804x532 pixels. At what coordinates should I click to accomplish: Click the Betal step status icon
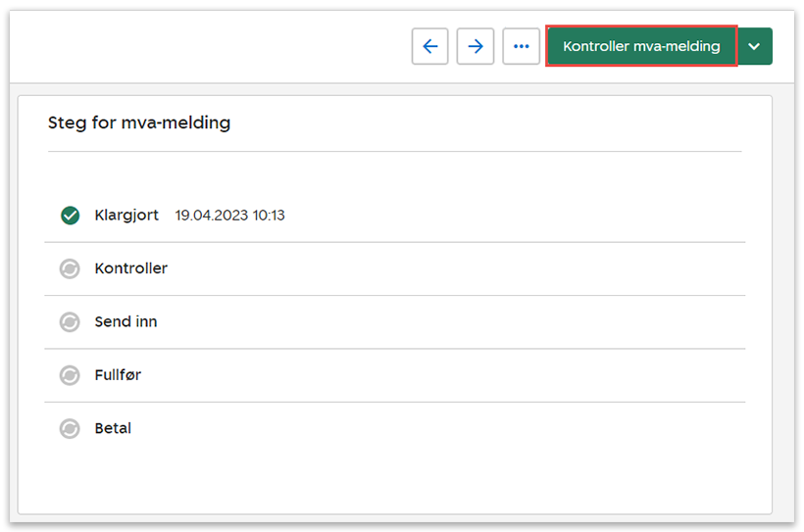point(70,428)
